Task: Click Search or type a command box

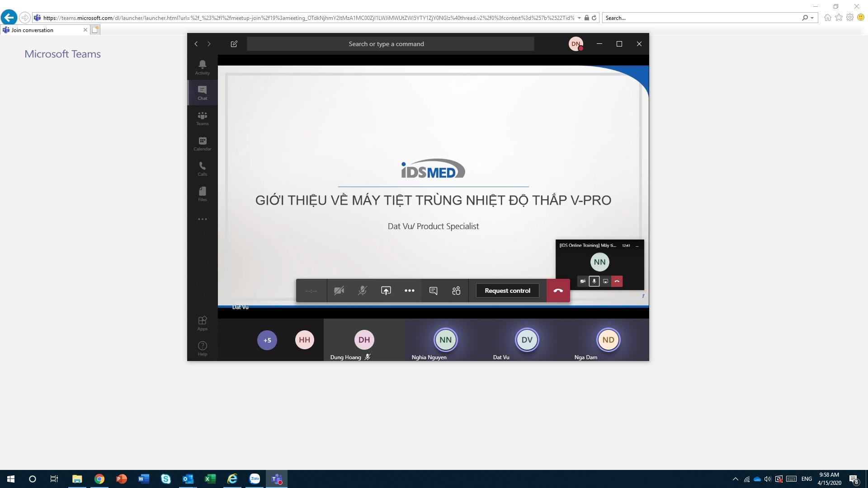Action: [x=390, y=44]
